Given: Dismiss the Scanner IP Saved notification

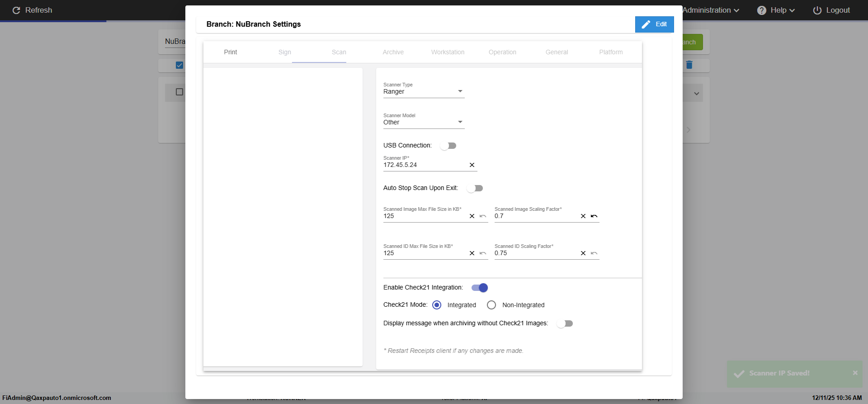Looking at the screenshot, I should pyautogui.click(x=855, y=373).
